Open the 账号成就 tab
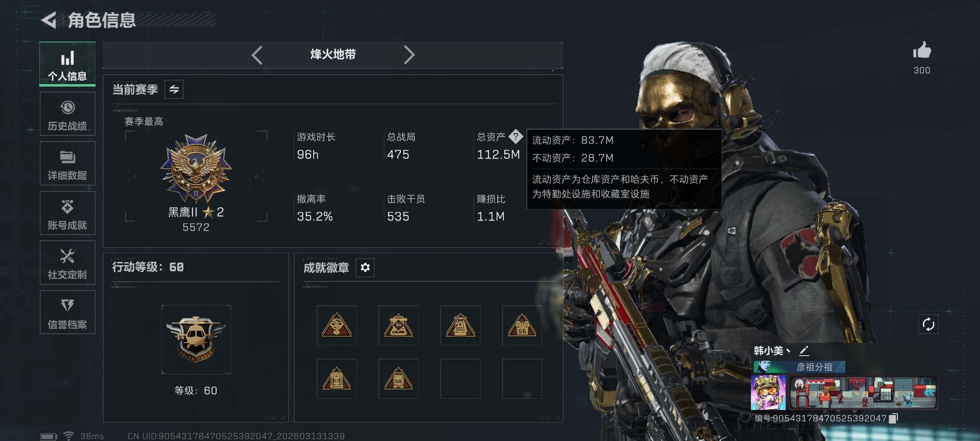The image size is (980, 441). point(67,213)
